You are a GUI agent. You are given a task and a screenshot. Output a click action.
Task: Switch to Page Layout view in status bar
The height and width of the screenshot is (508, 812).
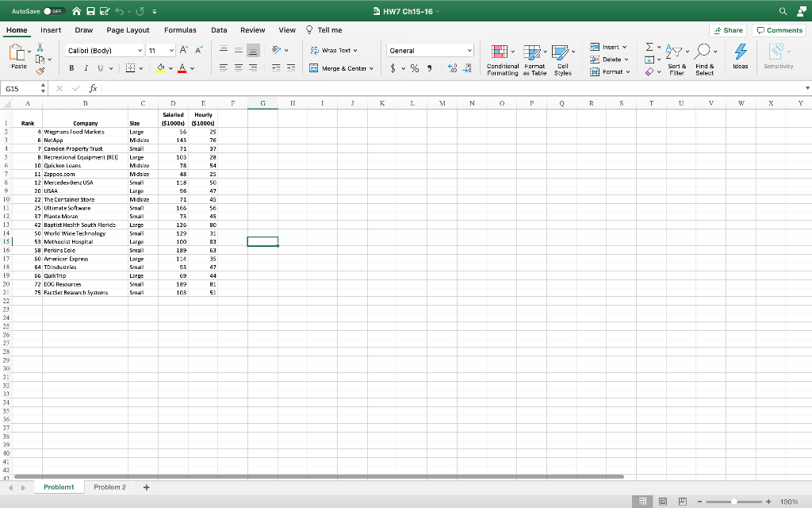(663, 502)
